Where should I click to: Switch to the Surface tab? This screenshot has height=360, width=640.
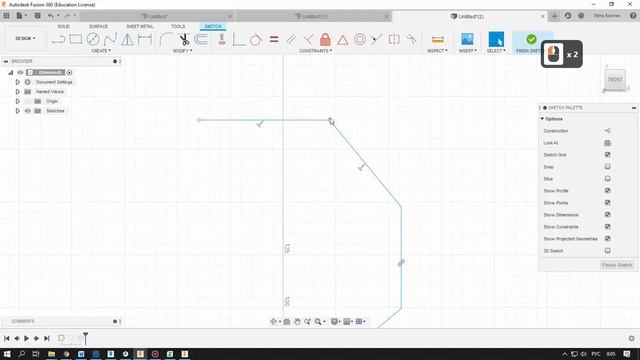coord(98,26)
